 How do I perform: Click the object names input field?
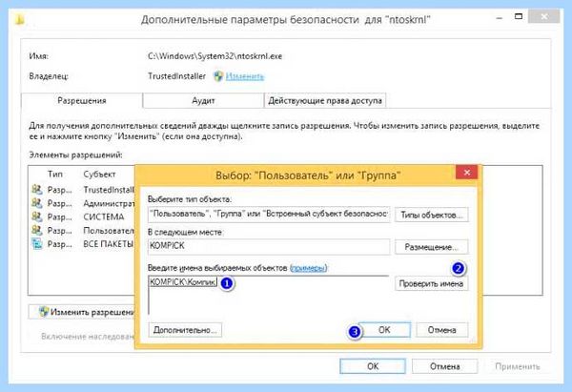tap(269, 296)
